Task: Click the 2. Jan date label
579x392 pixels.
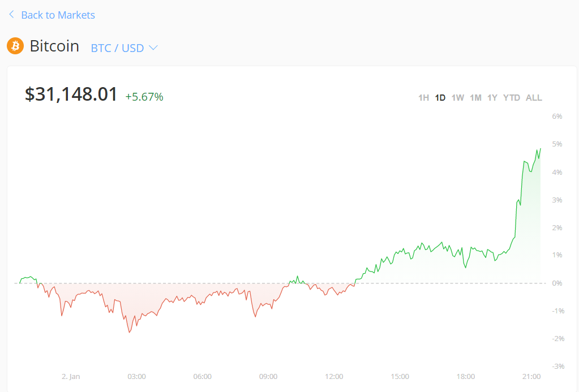Action: pos(71,377)
